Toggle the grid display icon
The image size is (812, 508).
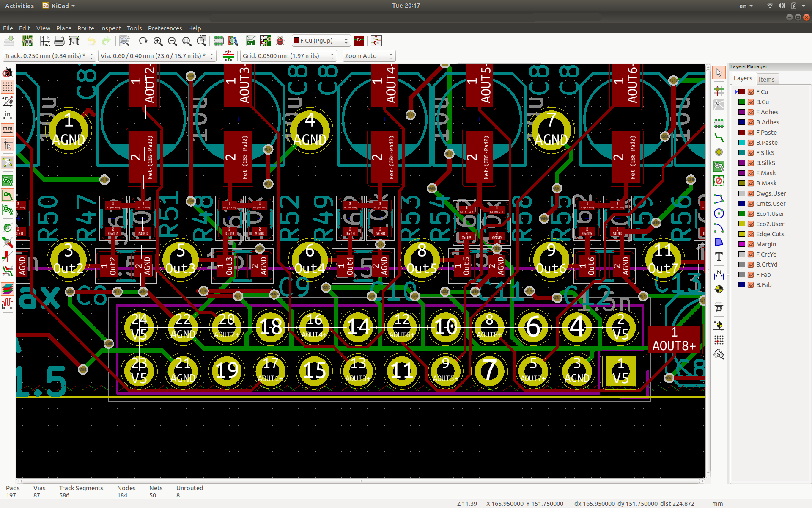pyautogui.click(x=8, y=87)
